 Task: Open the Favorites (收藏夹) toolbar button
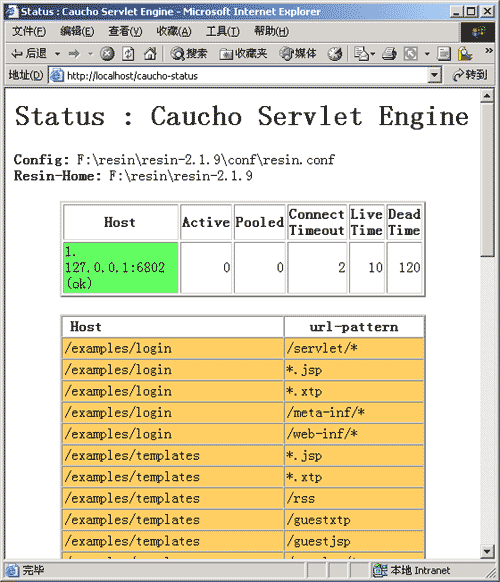[244, 54]
